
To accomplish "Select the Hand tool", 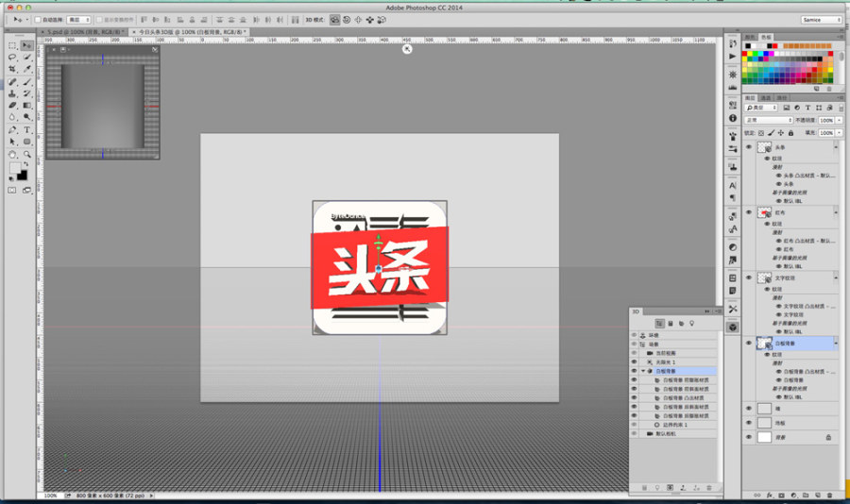I will [12, 155].
